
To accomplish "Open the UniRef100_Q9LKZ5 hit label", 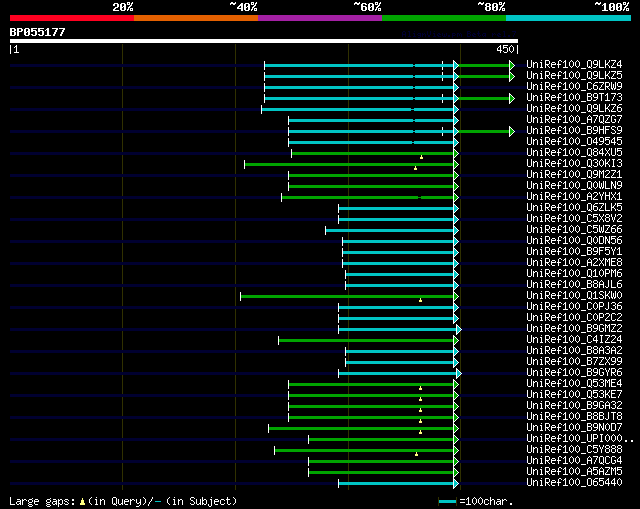I will coord(574,76).
